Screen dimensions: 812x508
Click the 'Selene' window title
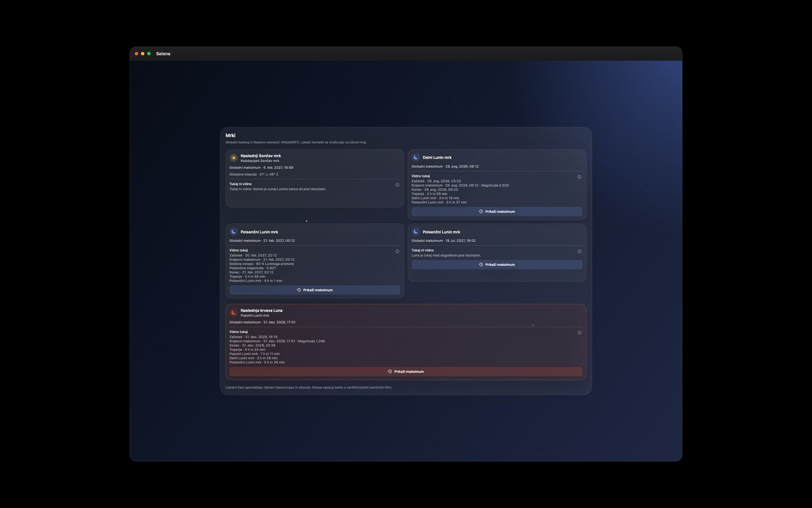click(163, 54)
